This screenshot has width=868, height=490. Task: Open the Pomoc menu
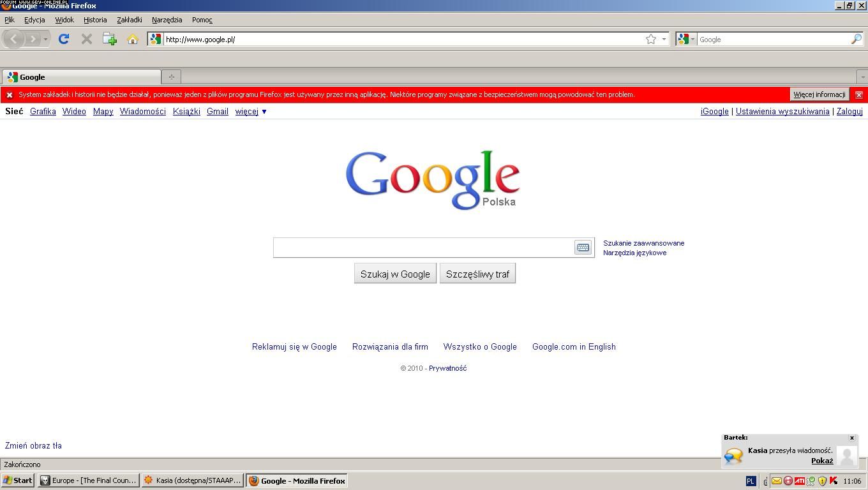(x=202, y=20)
